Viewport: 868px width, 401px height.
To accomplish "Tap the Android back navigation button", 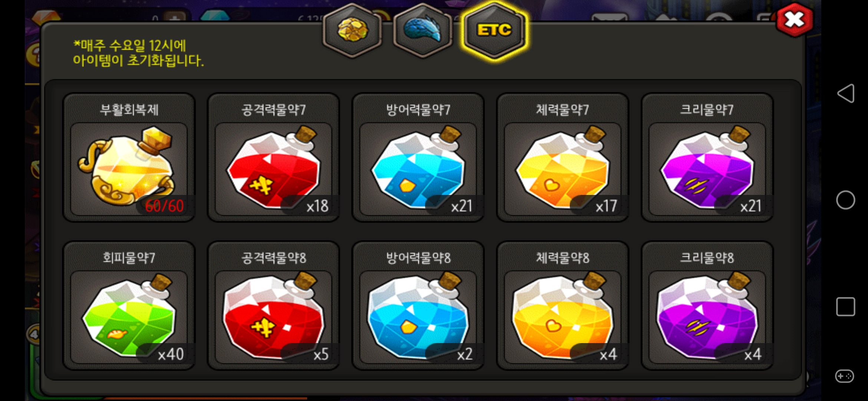I will click(x=846, y=93).
